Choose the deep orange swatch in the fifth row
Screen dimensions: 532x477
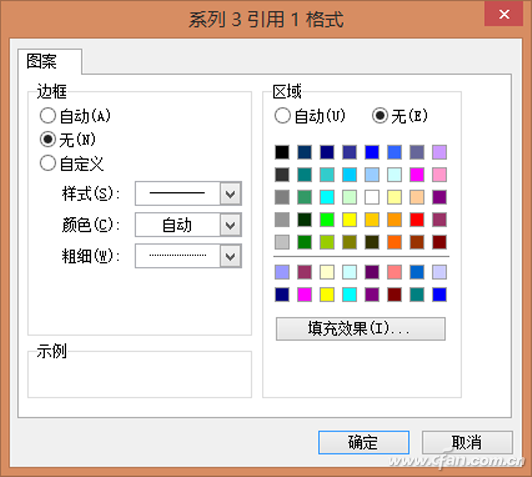tap(395, 242)
